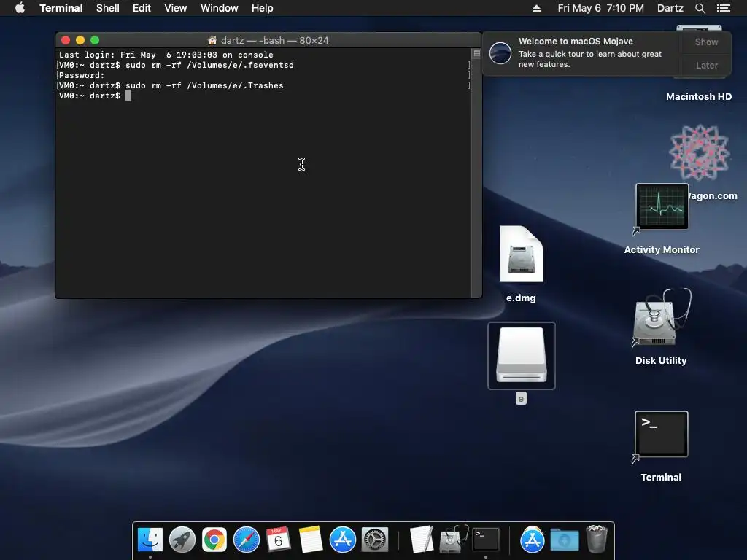The width and height of the screenshot is (747, 560).
Task: Open TextEdit in the Dock
Action: click(x=422, y=540)
